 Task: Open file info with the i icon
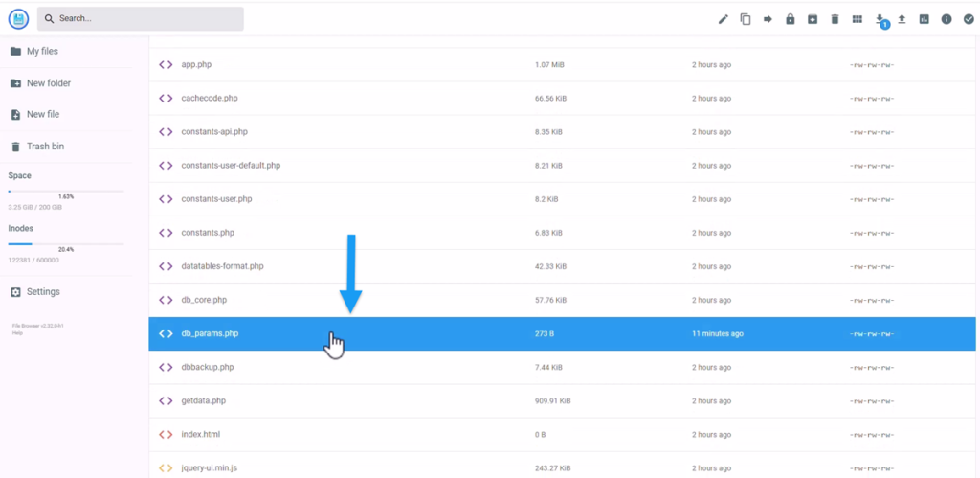pos(947,19)
